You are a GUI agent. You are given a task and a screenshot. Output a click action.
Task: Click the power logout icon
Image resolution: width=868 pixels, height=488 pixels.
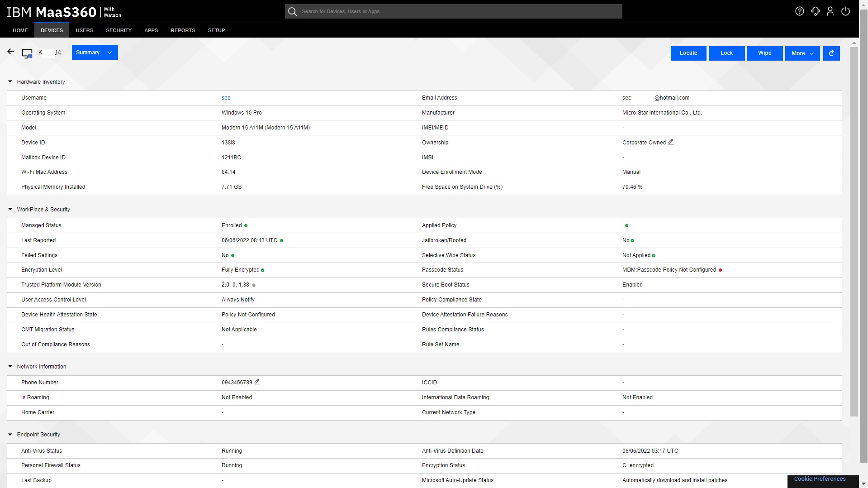click(x=846, y=11)
